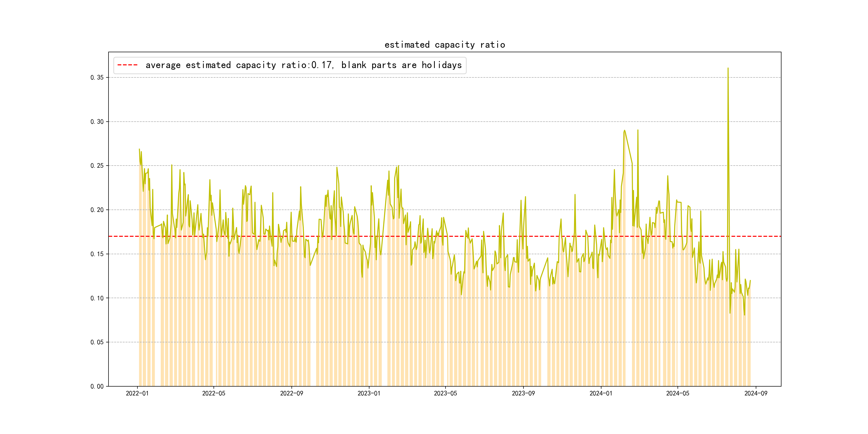Click the 2023-05 x-axis date label
The image size is (868, 434).
click(x=446, y=394)
